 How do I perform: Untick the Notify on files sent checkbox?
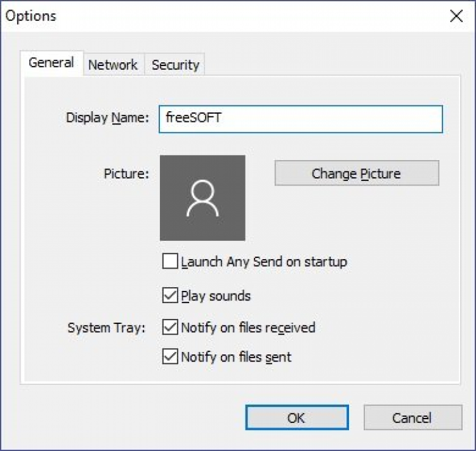pos(170,357)
